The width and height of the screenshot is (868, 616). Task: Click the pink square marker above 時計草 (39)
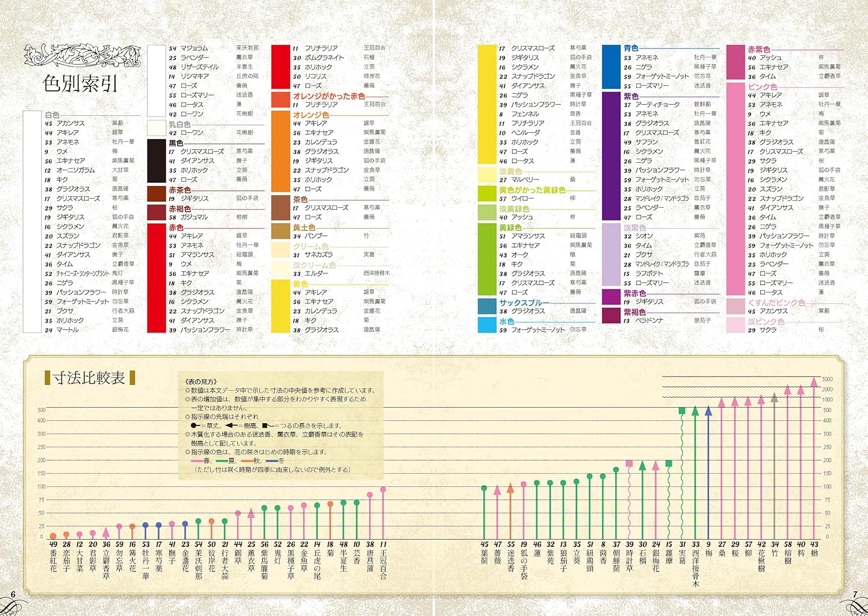click(x=629, y=464)
